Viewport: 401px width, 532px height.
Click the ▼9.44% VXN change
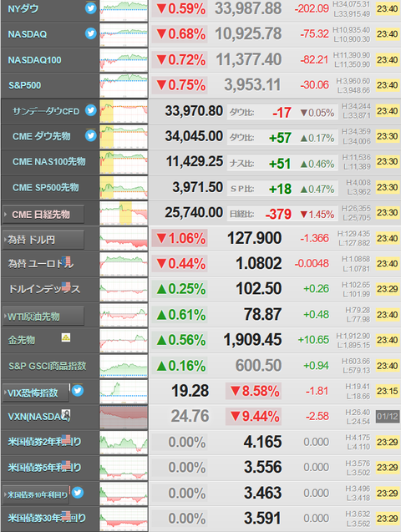click(255, 417)
